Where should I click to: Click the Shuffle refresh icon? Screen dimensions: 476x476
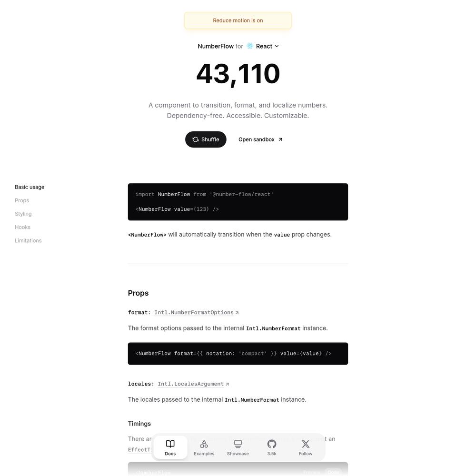tap(196, 139)
